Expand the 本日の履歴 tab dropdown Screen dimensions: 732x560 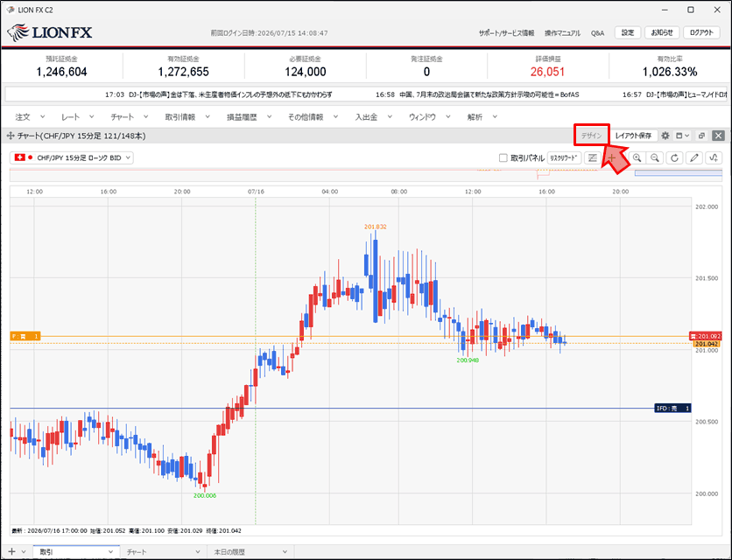(x=285, y=551)
